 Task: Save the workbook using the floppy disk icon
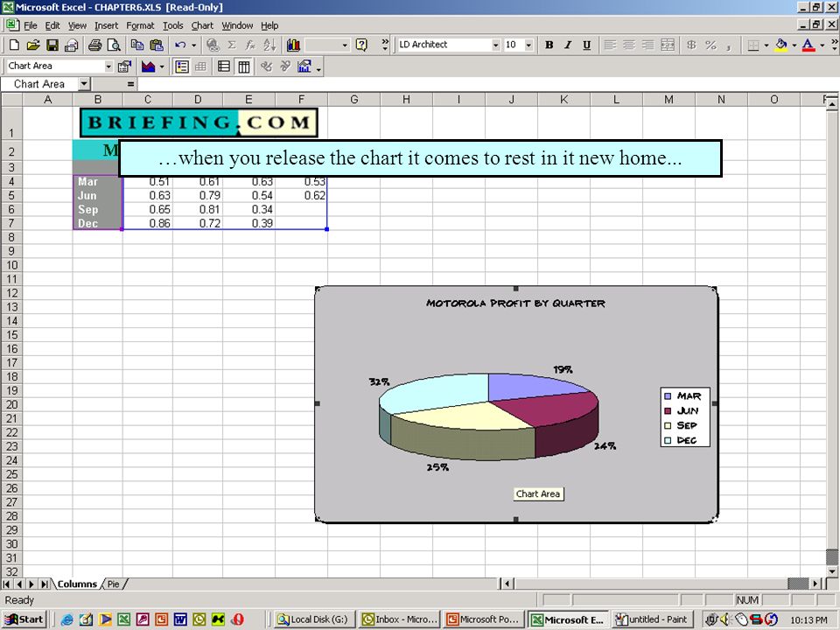(x=52, y=45)
